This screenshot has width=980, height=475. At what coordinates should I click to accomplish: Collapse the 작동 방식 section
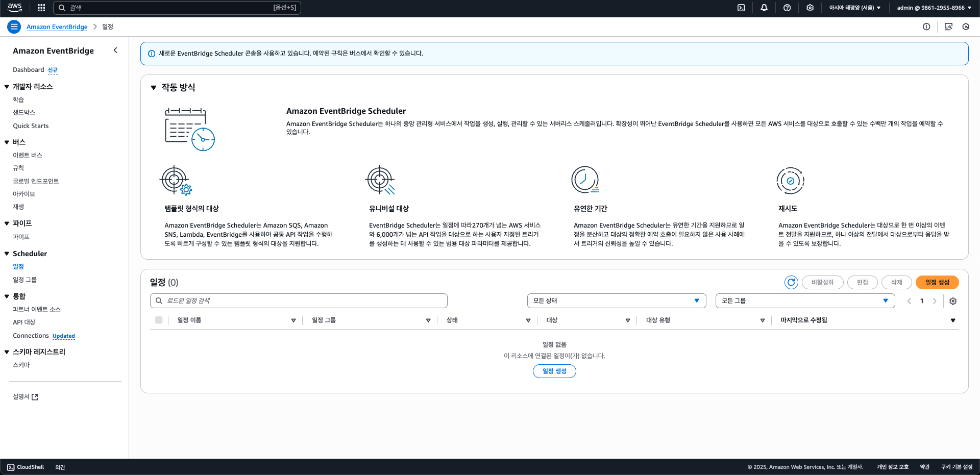coord(154,88)
